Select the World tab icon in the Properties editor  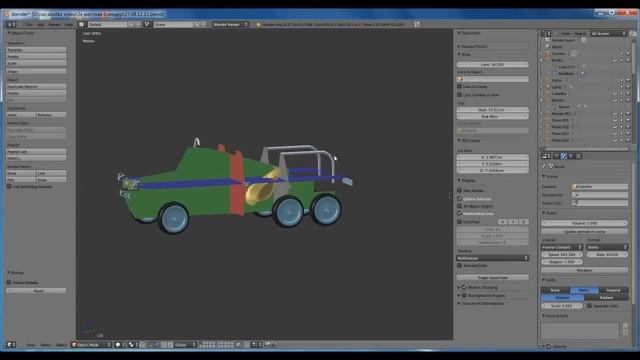pyautogui.click(x=571, y=156)
